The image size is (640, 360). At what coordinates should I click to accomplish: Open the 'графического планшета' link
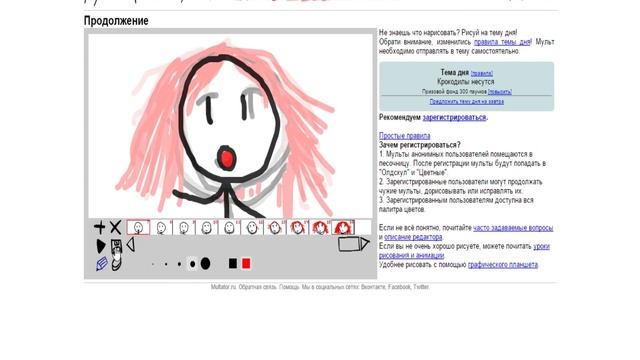tap(503, 265)
